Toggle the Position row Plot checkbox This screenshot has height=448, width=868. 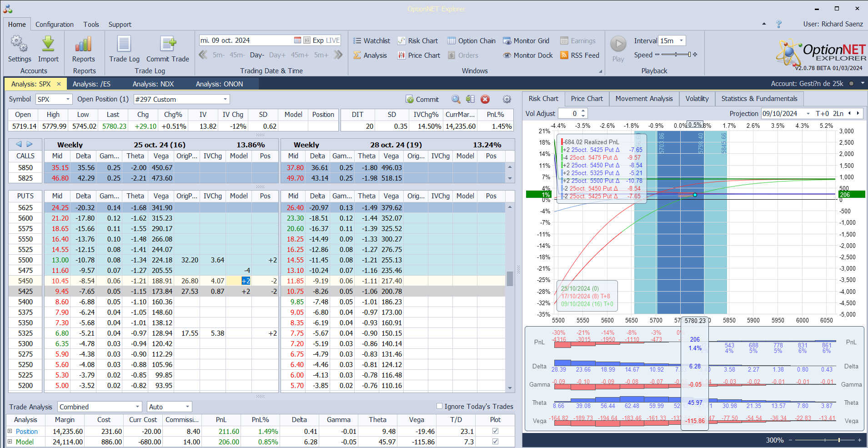495,431
